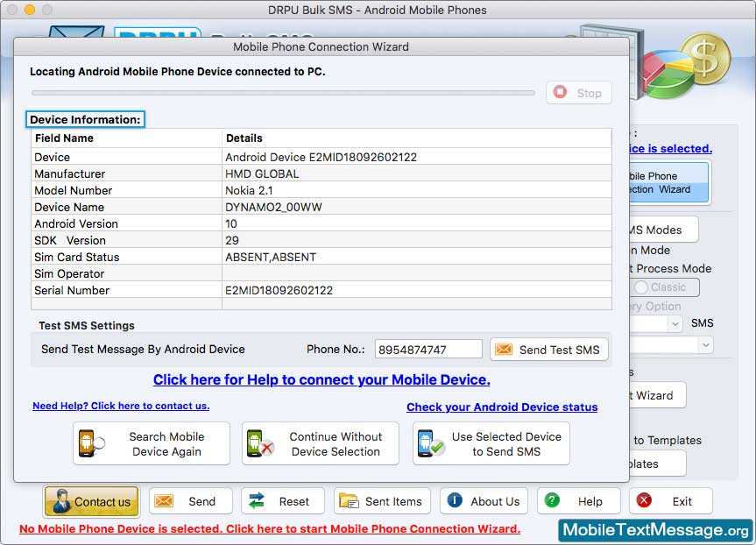
Task: Select the Classic radio button
Action: 641,287
